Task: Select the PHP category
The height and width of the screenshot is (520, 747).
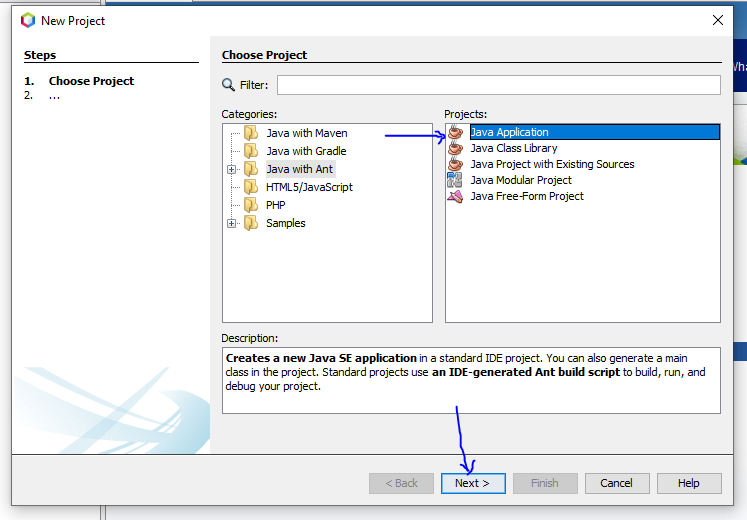Action: [x=275, y=205]
